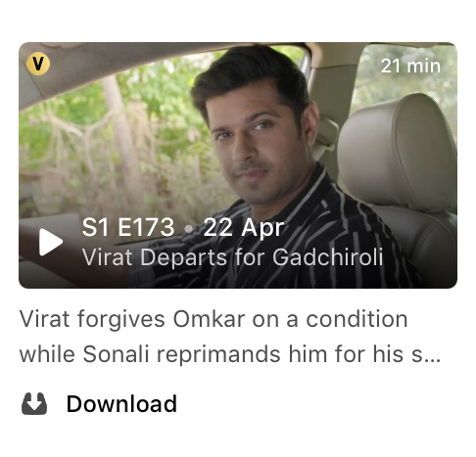Viewport: 476px width, 457px height.
Task: Click the word condition in the description
Action: 357,319
